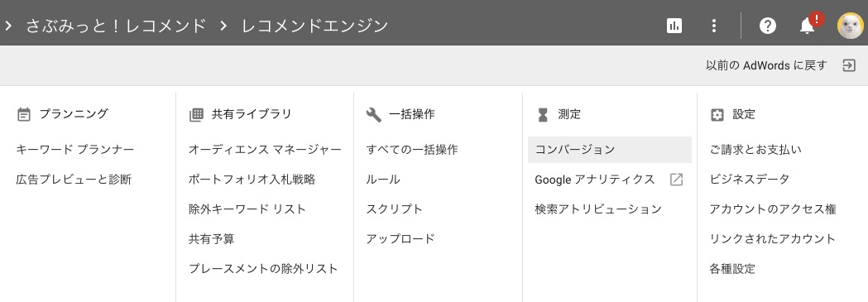Click external link icon next to Google アナリティクス

coord(676,180)
